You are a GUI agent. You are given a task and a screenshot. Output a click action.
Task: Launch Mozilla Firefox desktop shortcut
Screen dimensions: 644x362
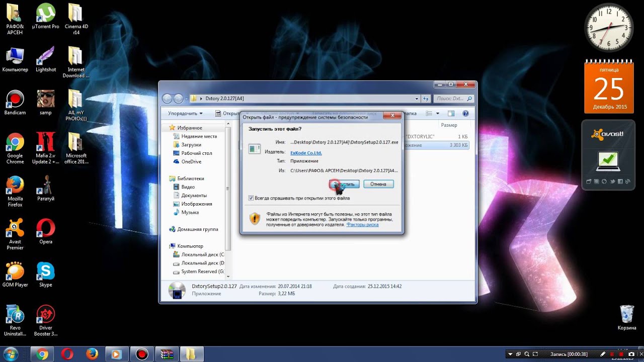15,192
